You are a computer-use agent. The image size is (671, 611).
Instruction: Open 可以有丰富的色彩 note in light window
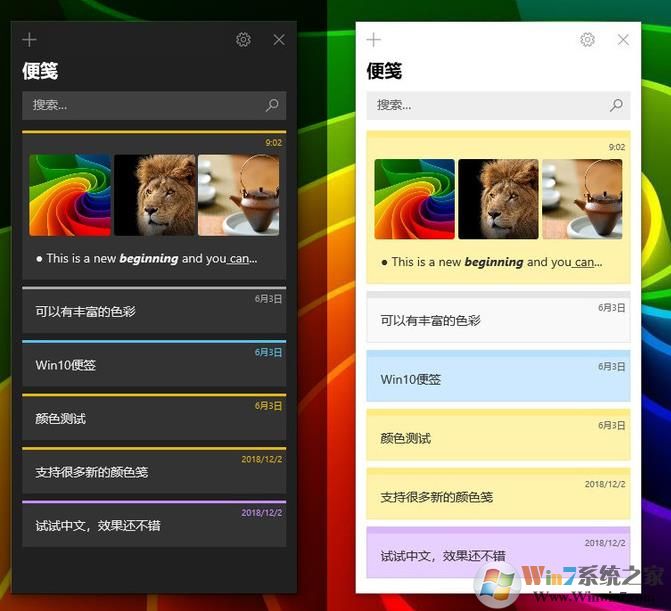498,317
